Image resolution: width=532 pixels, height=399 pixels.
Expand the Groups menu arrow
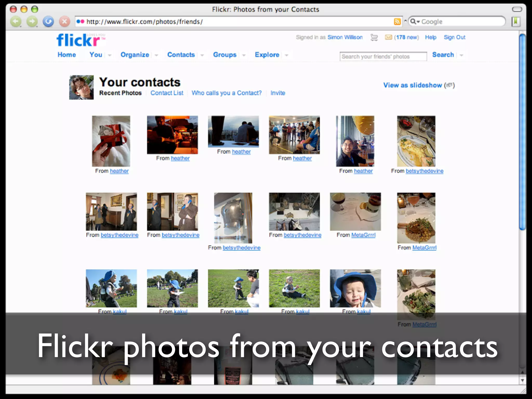pyautogui.click(x=244, y=55)
